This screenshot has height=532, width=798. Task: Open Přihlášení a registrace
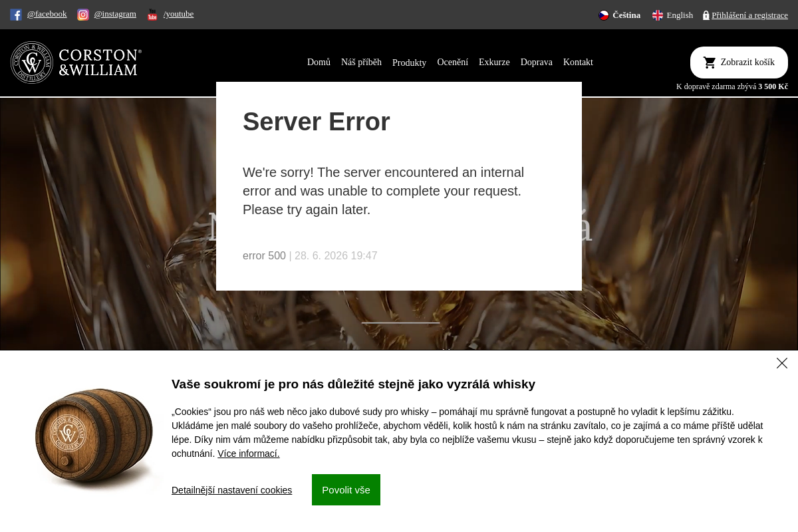point(749,15)
